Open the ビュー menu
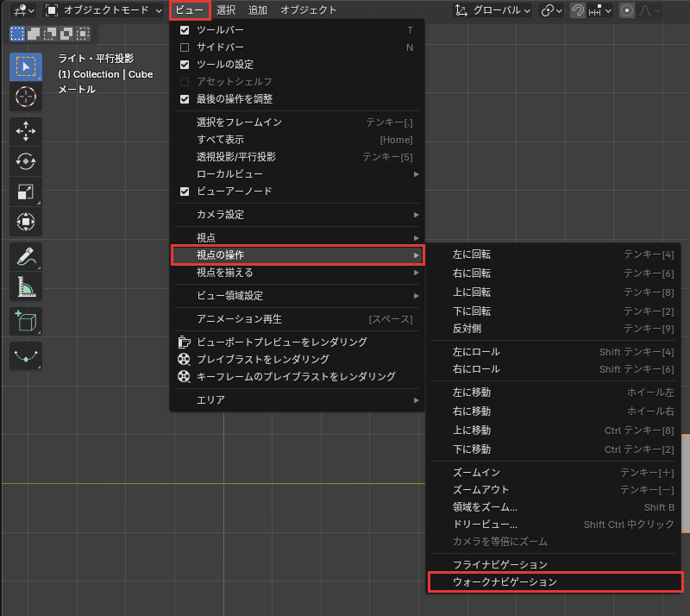Image resolution: width=690 pixels, height=616 pixels. coord(190,10)
